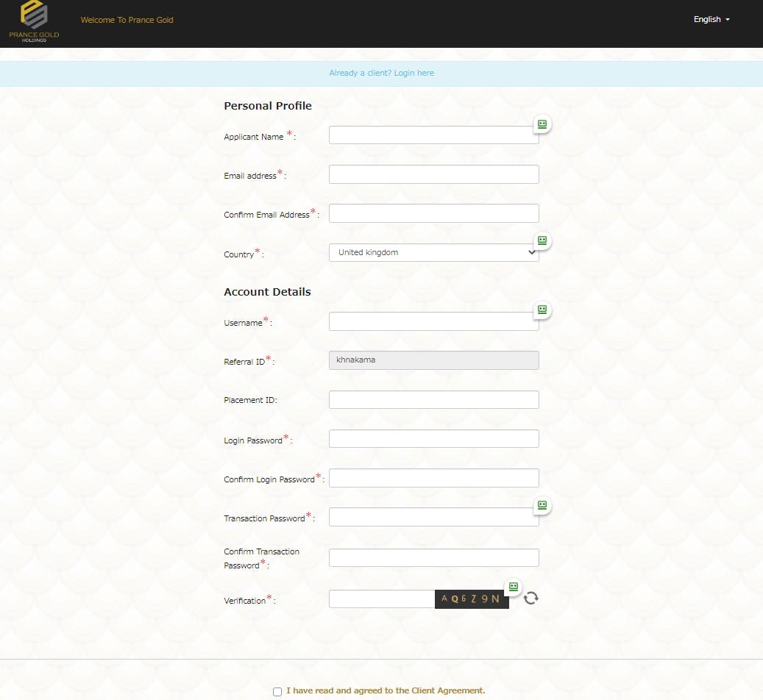Click the refresh captcha icon
This screenshot has width=763, height=700.
[531, 598]
